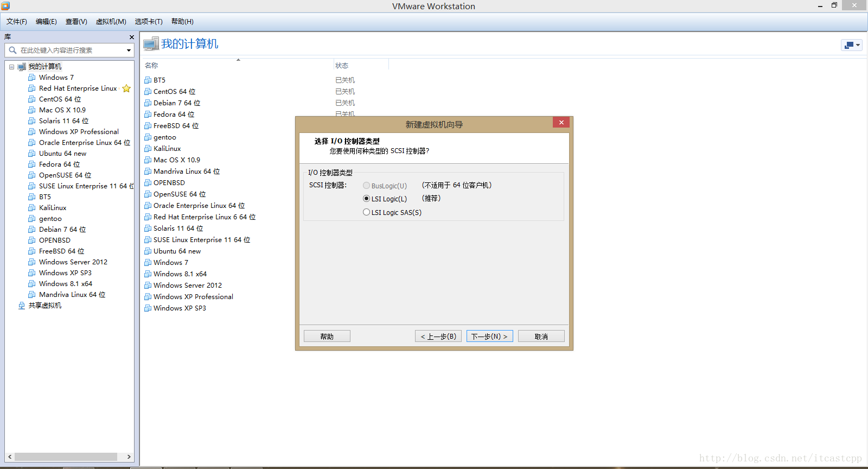Select Fedora 64 位 in main list
This screenshot has width=868, height=469.
click(174, 115)
